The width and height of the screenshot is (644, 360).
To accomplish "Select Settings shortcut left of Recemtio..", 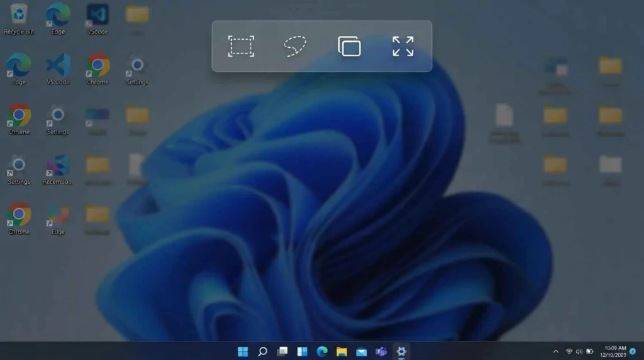I will (x=18, y=170).
